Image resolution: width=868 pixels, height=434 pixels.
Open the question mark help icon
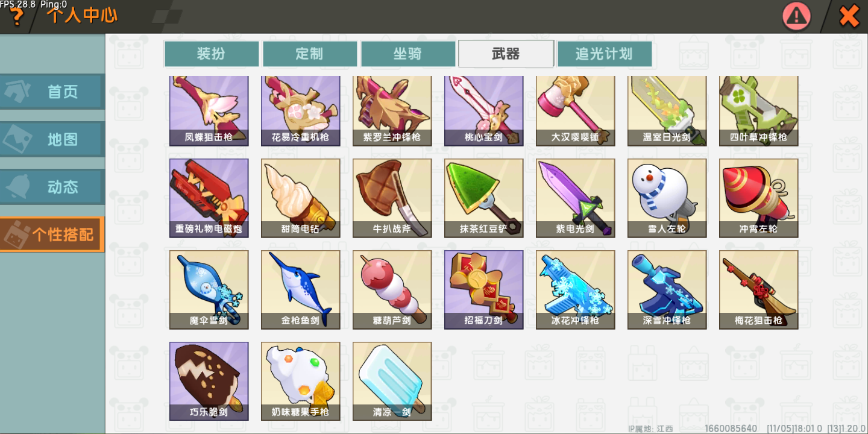pyautogui.click(x=16, y=17)
